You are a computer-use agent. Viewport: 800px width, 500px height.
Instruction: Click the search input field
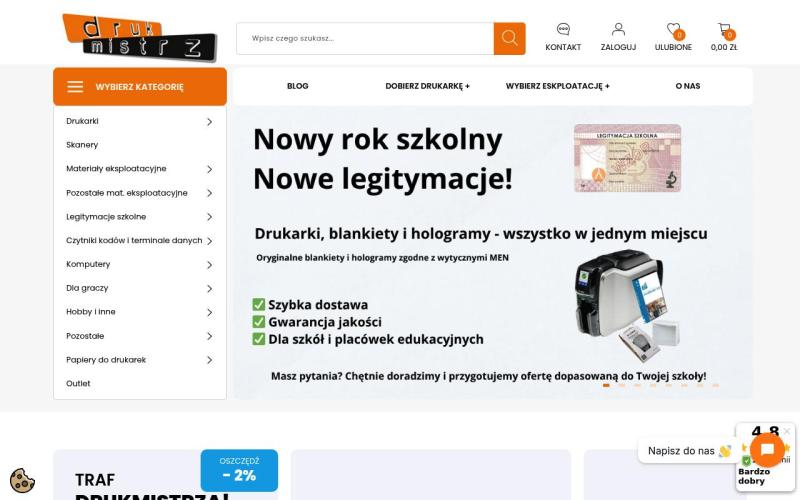365,38
